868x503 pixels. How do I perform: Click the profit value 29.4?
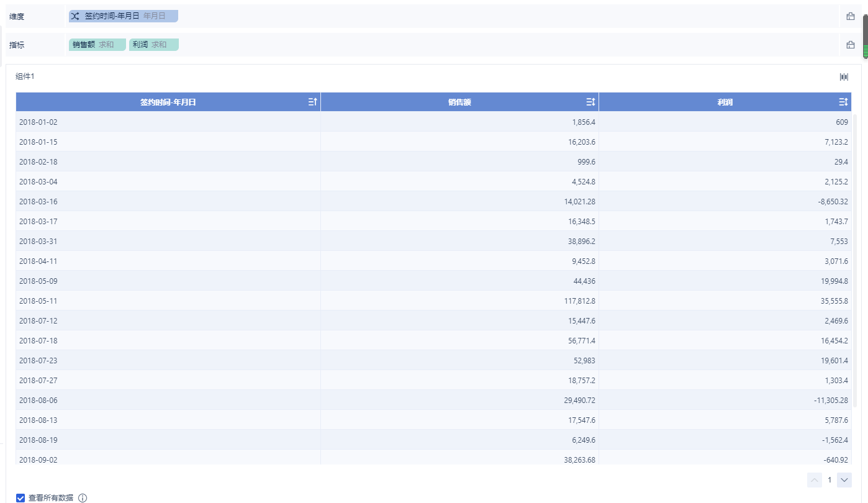pos(841,161)
